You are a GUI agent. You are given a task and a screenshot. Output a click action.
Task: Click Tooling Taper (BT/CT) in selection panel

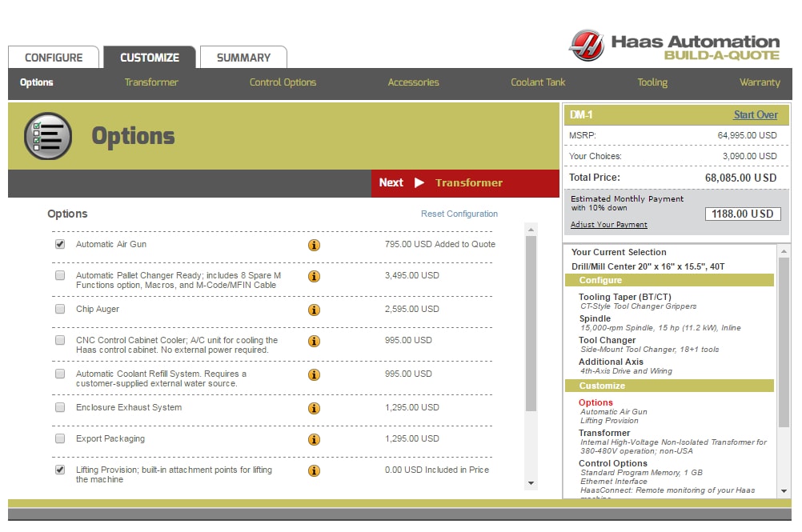point(624,297)
